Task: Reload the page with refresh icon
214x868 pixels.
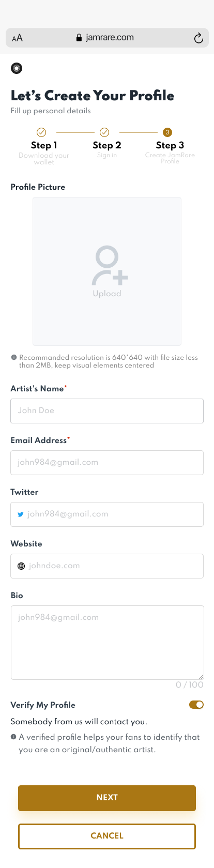Action: coord(198,38)
